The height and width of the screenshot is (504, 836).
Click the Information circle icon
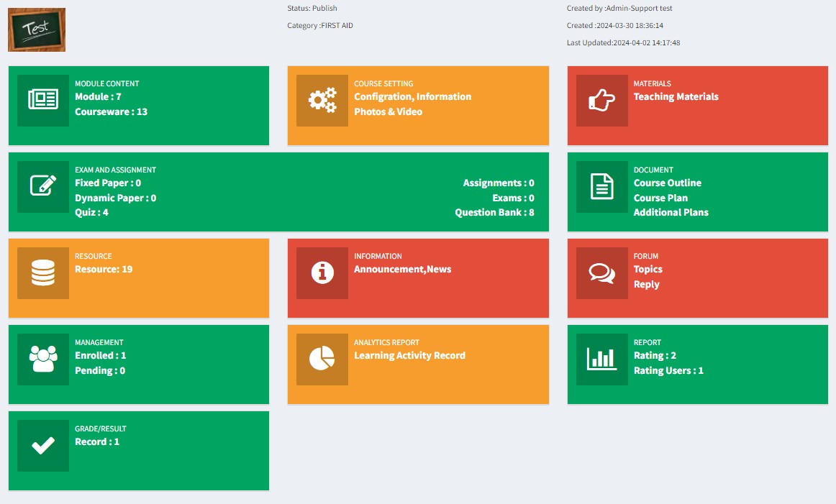tap(322, 273)
